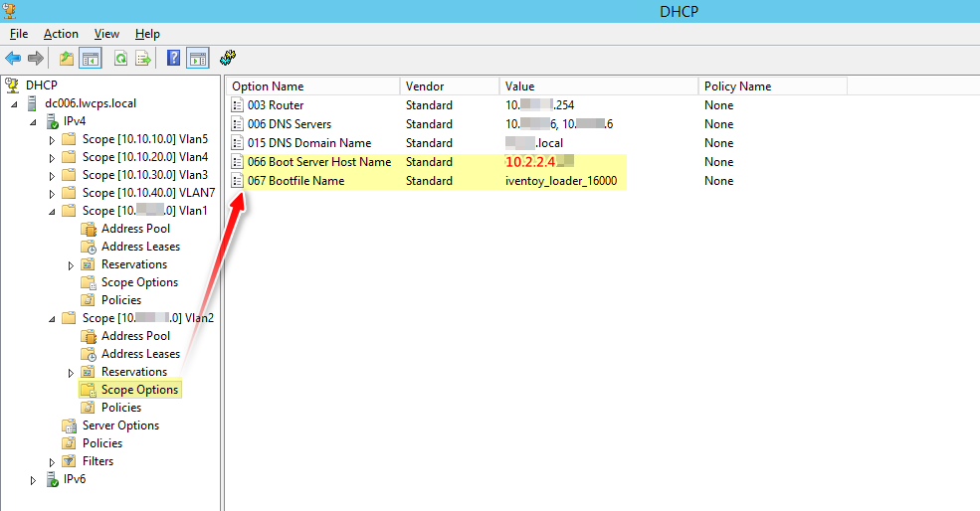Click the Export List toolbar icon
Screen dimensions: 980x511
click(x=143, y=59)
